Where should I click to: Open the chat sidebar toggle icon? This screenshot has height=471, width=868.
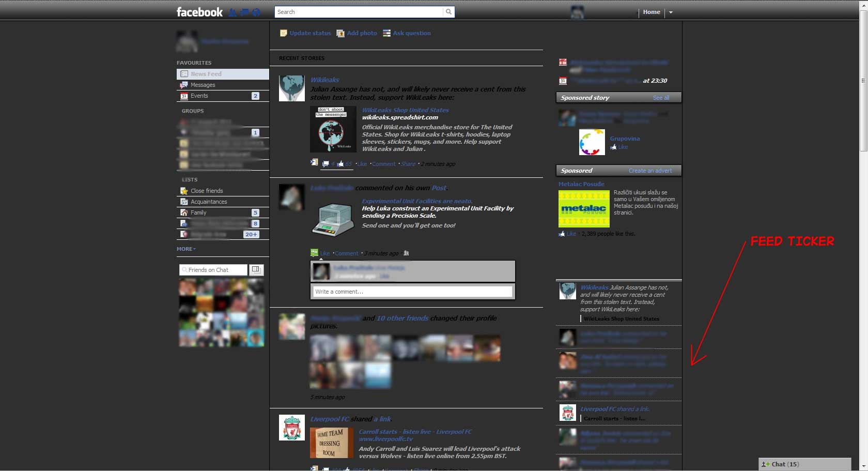click(x=256, y=270)
